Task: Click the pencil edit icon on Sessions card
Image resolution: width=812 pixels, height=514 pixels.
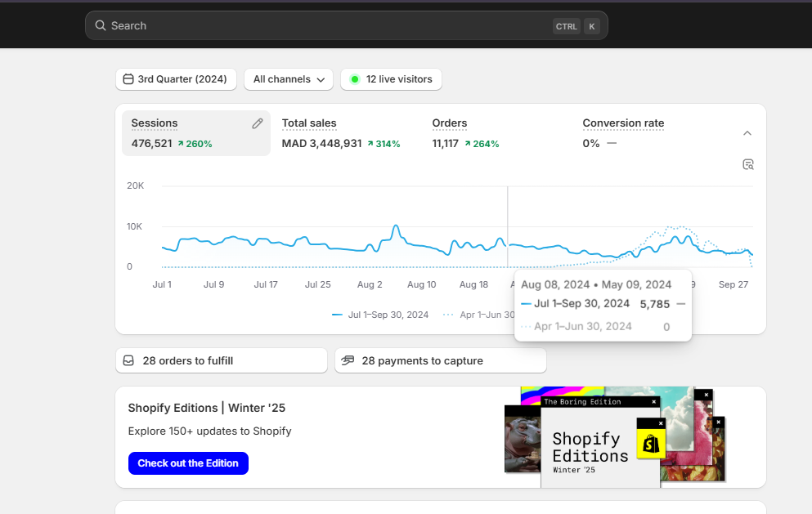Action: 258,123
